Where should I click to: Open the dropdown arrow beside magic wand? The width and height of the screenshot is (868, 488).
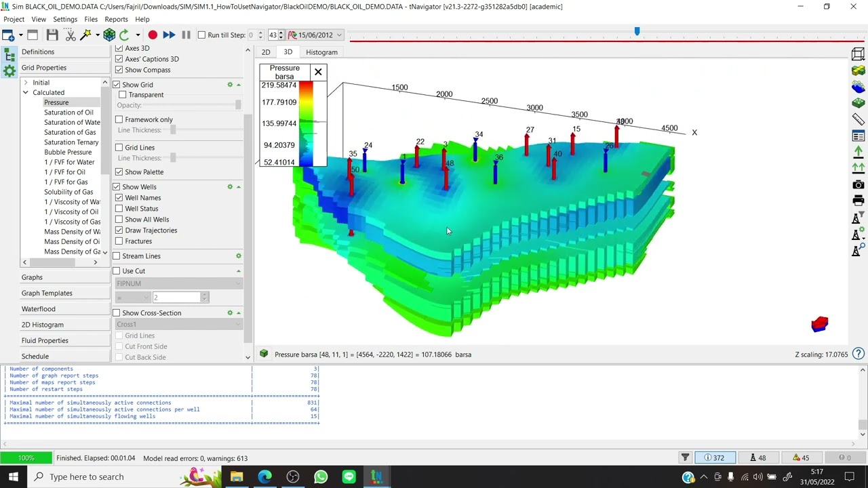tap(98, 35)
